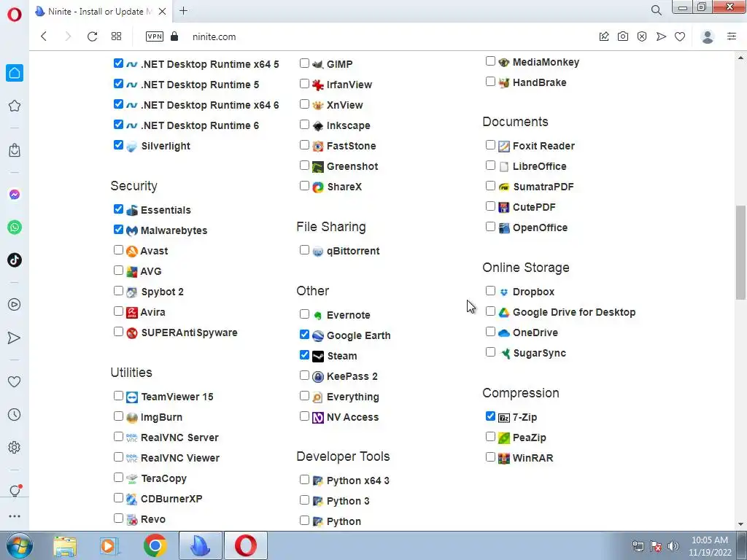Uncheck Steam checkbox

coord(304,355)
